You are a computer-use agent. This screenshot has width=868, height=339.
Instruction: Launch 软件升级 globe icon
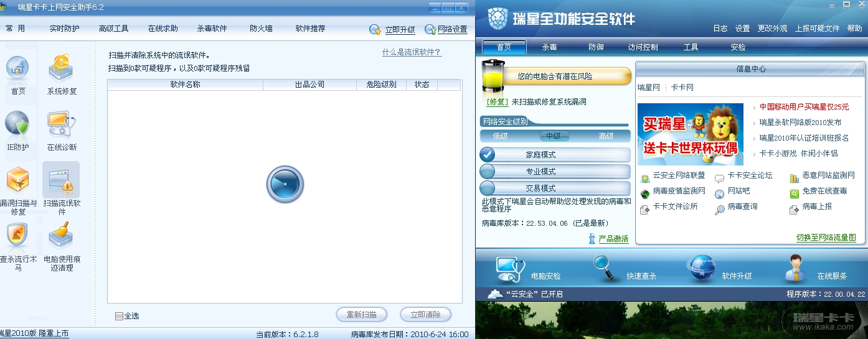click(701, 269)
